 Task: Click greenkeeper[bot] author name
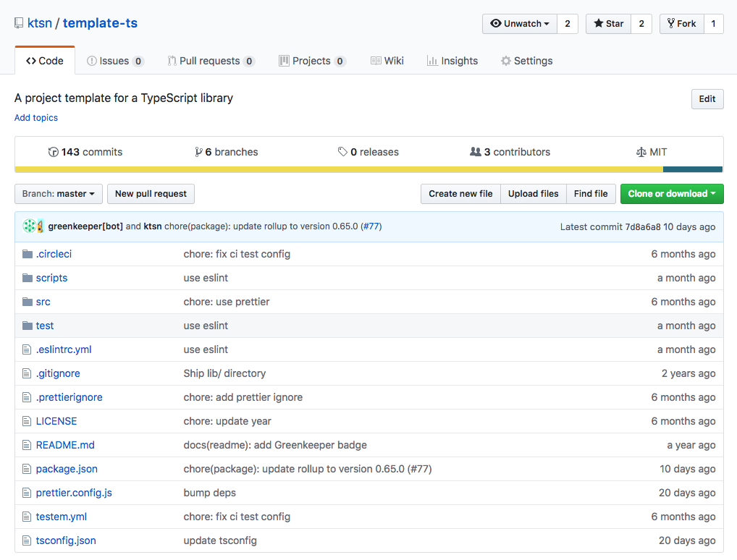[x=85, y=226]
